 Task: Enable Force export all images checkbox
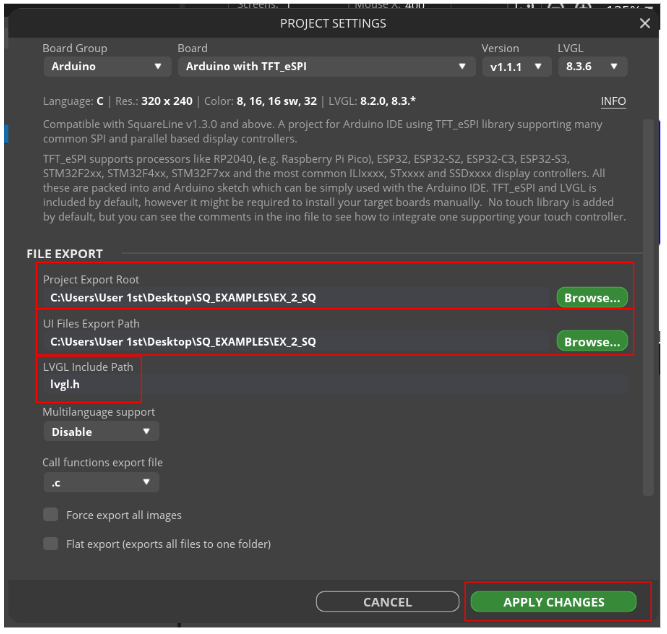click(x=50, y=515)
